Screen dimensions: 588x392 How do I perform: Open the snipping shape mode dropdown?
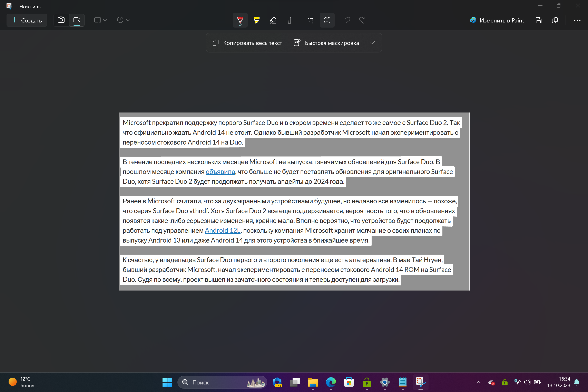pos(100,20)
